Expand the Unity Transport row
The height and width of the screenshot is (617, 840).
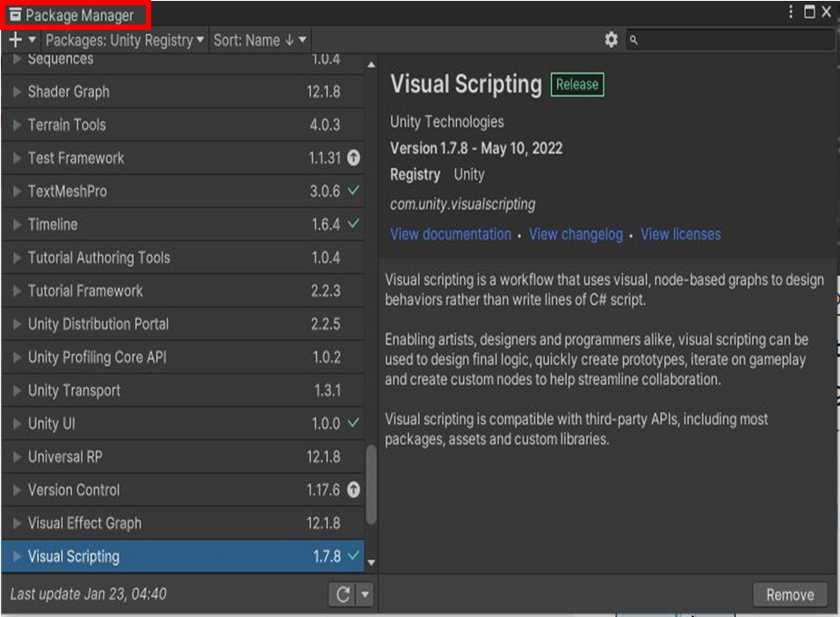18,391
